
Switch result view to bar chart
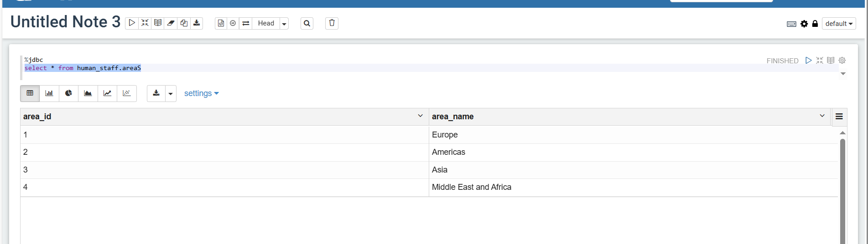49,93
